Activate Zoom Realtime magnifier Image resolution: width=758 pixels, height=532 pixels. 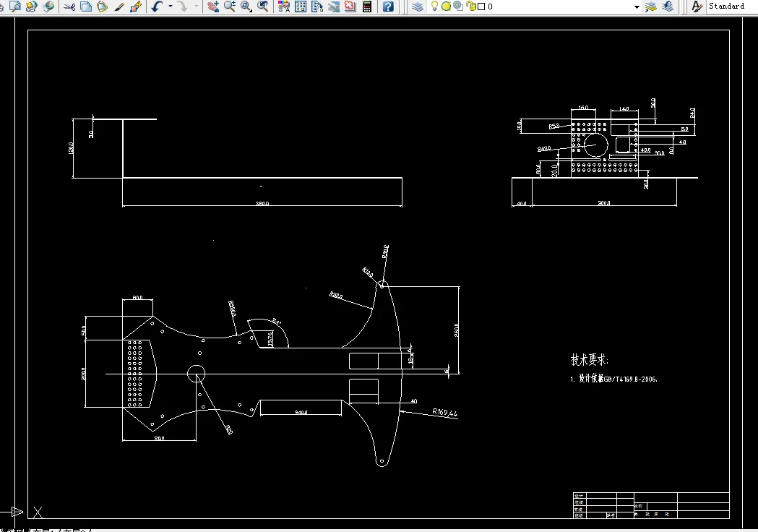[x=230, y=7]
